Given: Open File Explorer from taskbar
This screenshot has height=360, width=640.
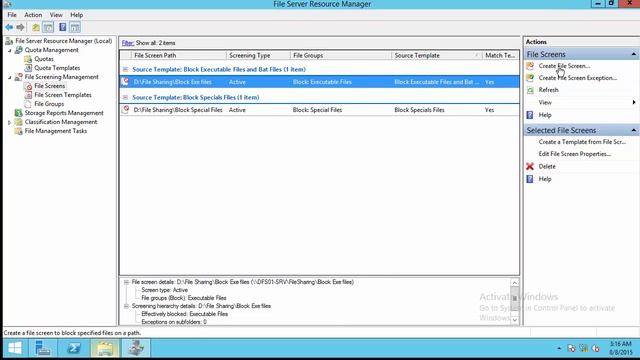Looking at the screenshot, I should (x=105, y=348).
